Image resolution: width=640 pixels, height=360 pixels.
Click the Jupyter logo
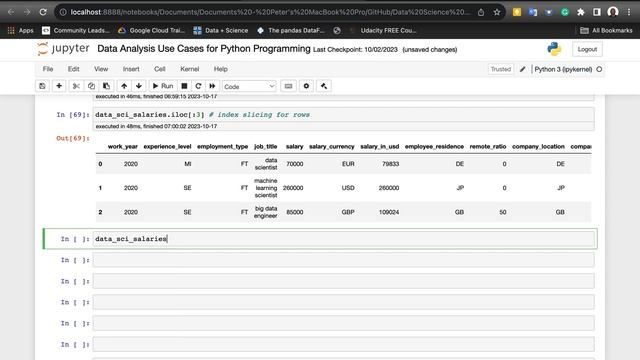63,49
